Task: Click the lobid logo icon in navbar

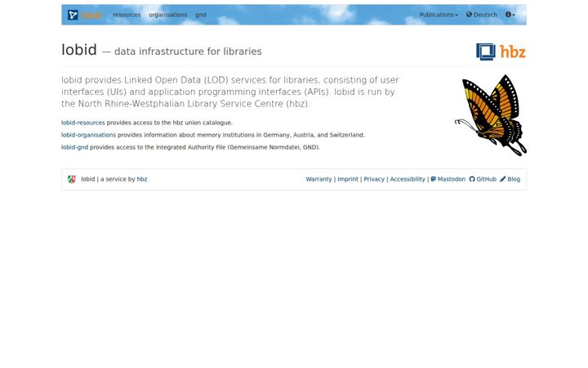Action: click(73, 15)
